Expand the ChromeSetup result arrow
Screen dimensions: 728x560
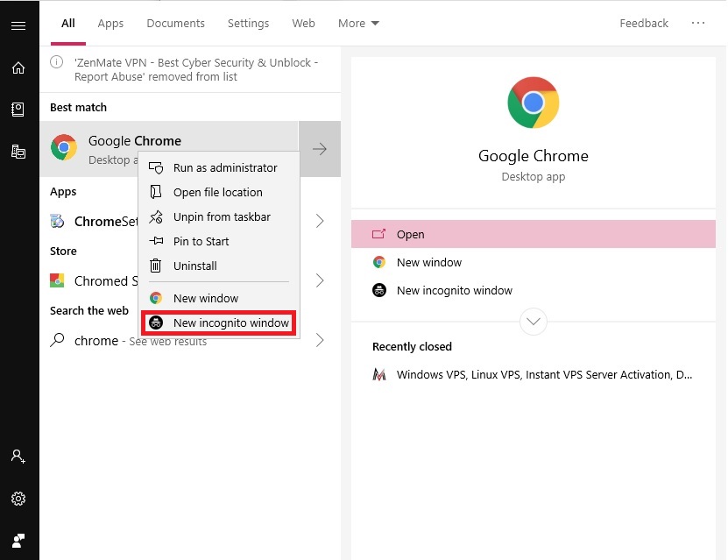tap(320, 221)
